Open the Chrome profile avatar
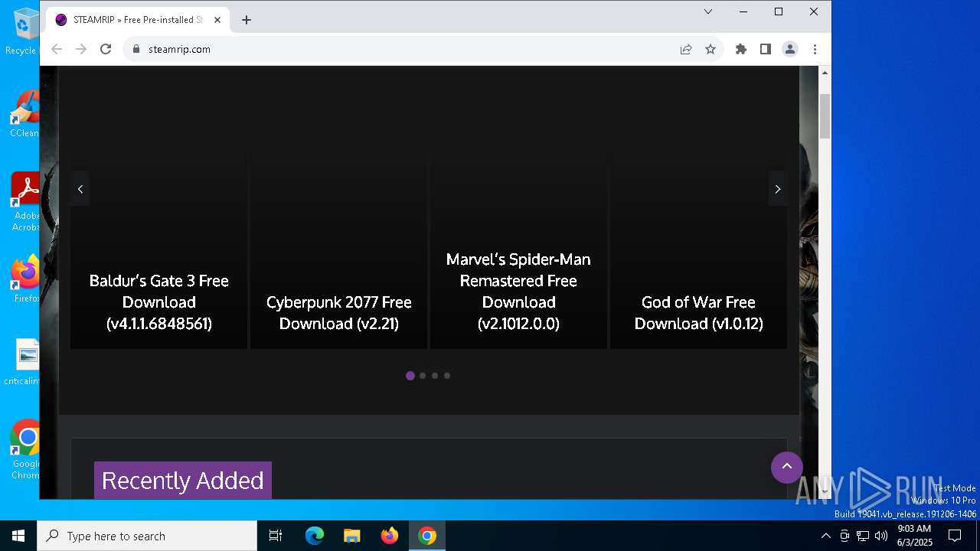This screenshot has width=980, height=551. [789, 49]
